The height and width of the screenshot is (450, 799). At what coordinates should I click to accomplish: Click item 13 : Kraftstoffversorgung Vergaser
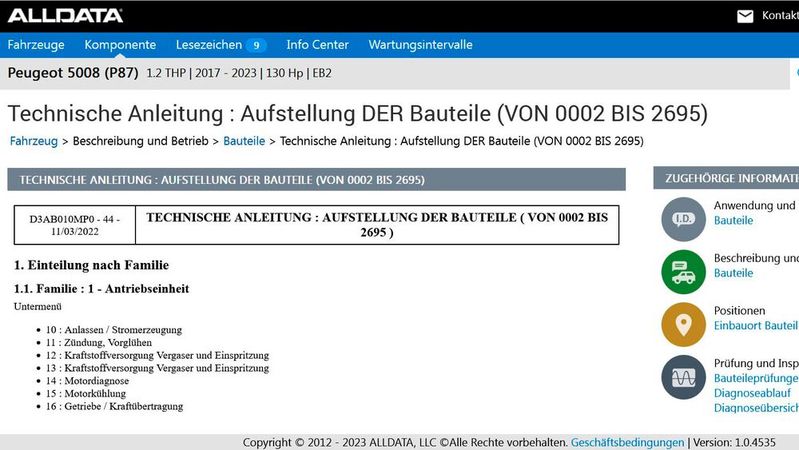[x=157, y=368]
